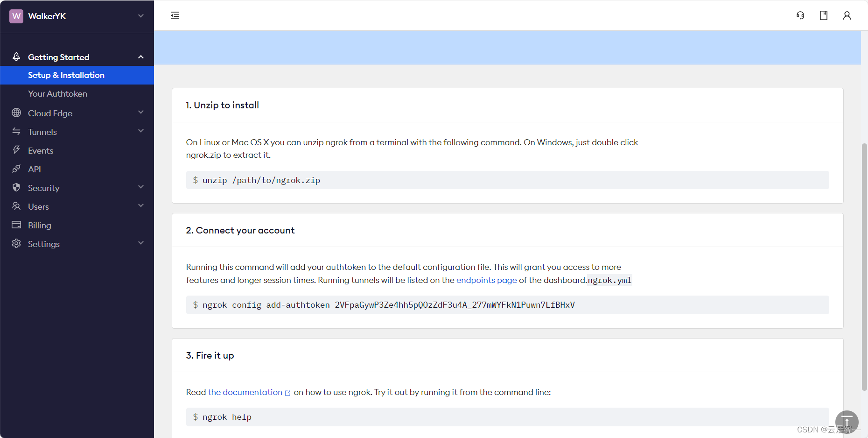Open the support headset icon
Viewport: 868px width, 438px height.
pyautogui.click(x=800, y=15)
